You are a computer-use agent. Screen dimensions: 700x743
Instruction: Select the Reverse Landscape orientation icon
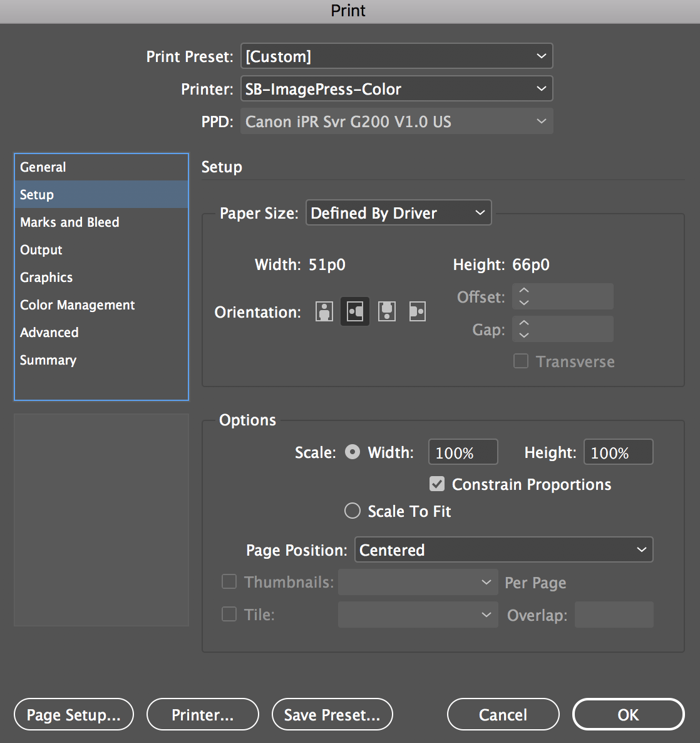[417, 311]
